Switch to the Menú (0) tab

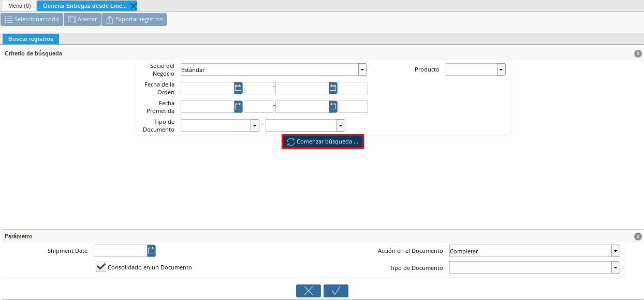coord(20,6)
